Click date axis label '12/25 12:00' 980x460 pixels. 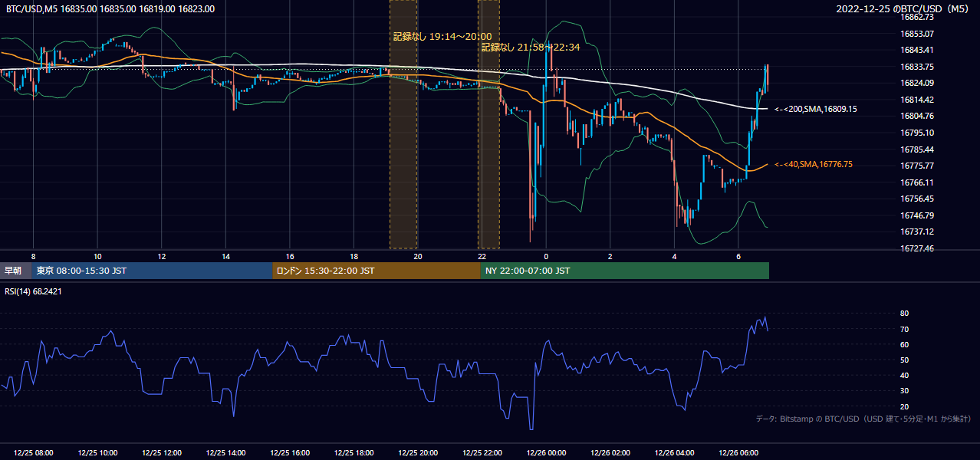tap(162, 452)
